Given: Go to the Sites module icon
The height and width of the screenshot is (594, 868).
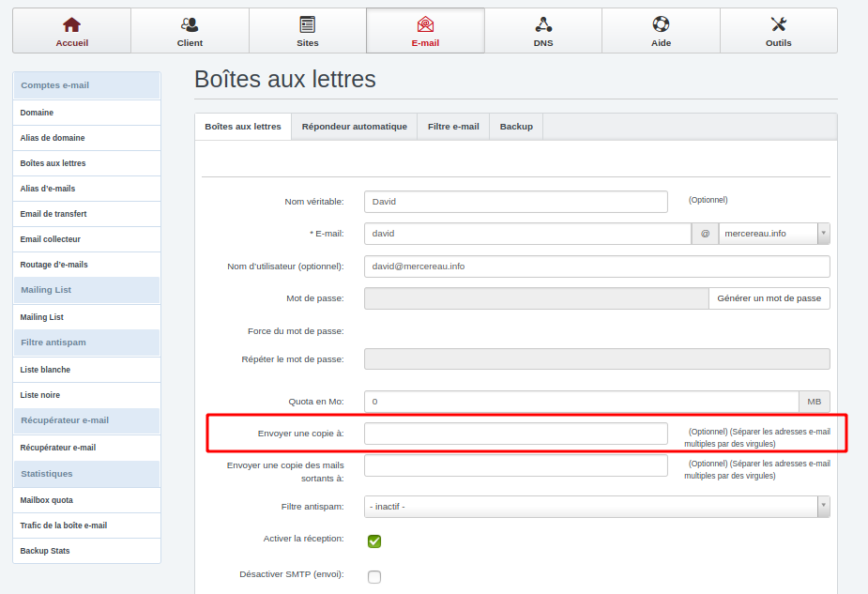Looking at the screenshot, I should (x=307, y=24).
